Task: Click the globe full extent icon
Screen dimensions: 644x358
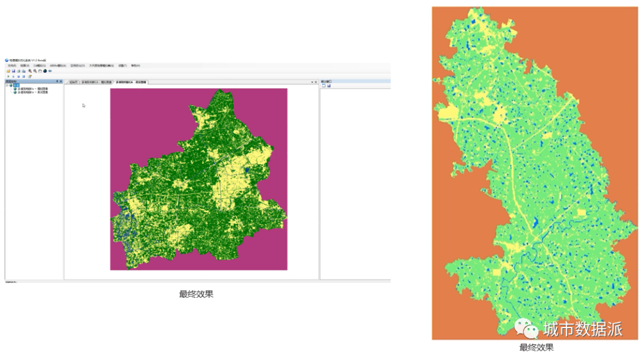Action: [45, 71]
